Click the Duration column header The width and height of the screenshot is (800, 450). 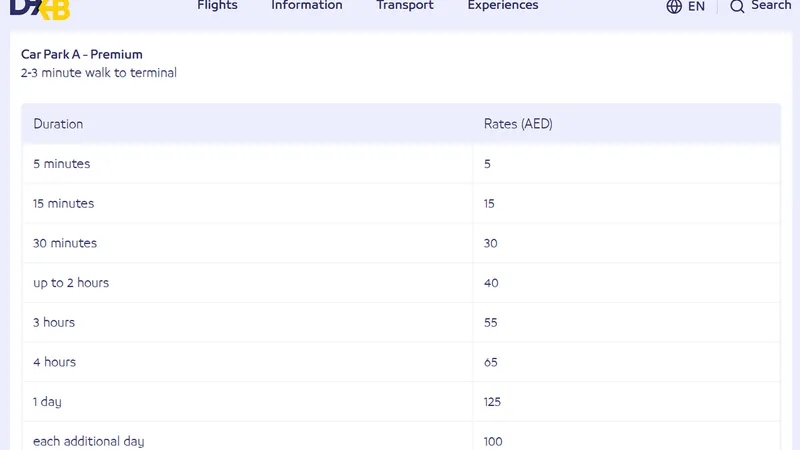[x=58, y=124]
